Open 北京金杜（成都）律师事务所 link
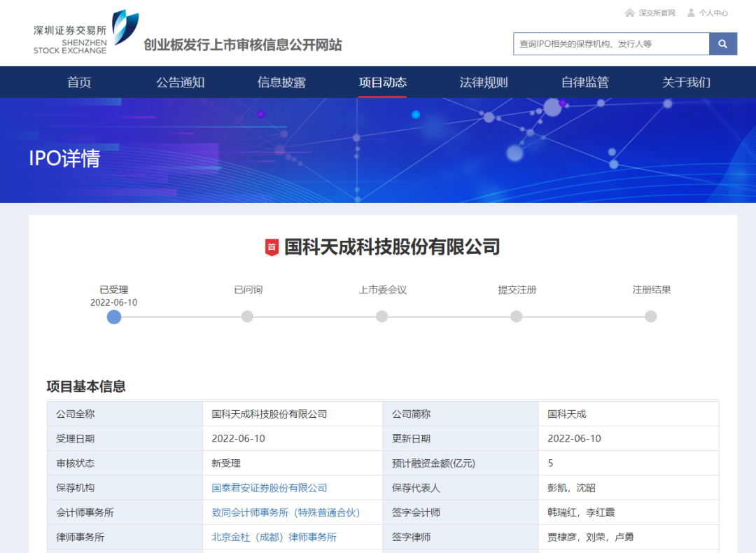 point(274,537)
